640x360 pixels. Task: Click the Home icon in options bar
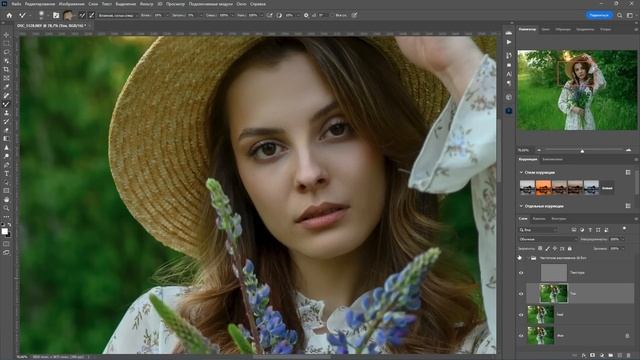coord(9,15)
